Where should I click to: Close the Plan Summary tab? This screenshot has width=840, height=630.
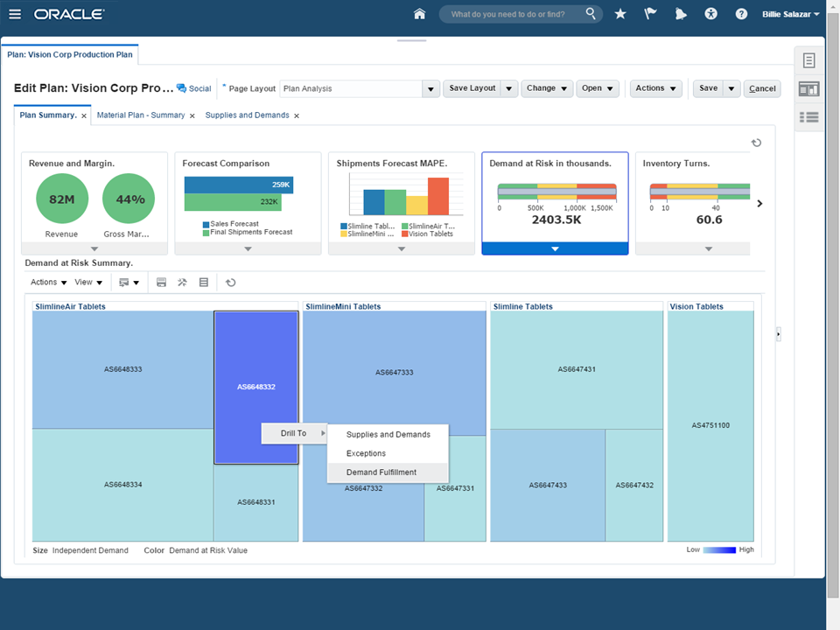84,115
